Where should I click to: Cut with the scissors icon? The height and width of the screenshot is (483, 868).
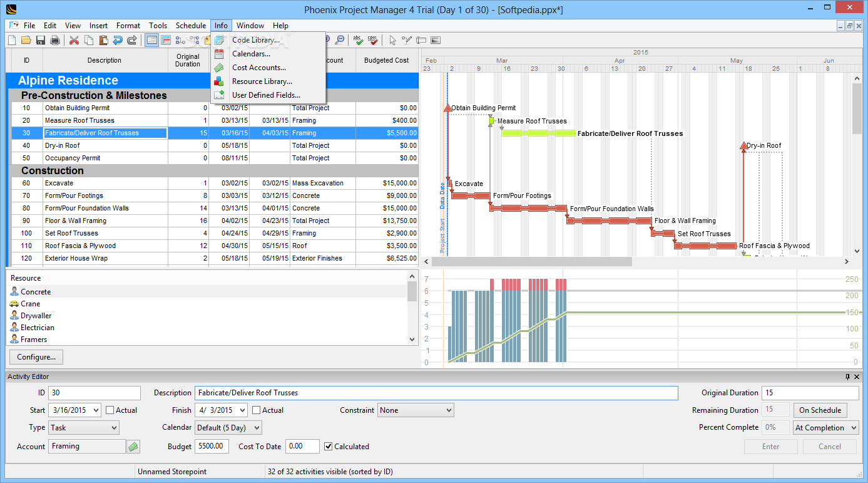coord(74,40)
